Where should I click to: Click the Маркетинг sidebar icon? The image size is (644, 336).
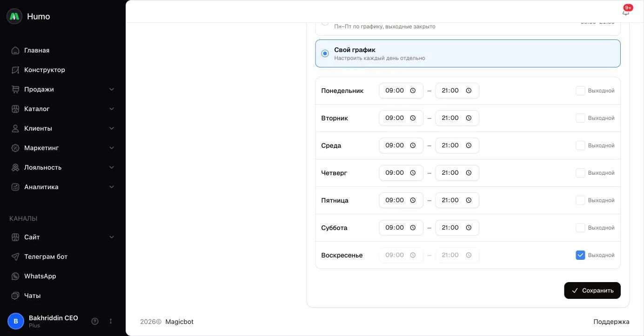tap(15, 148)
